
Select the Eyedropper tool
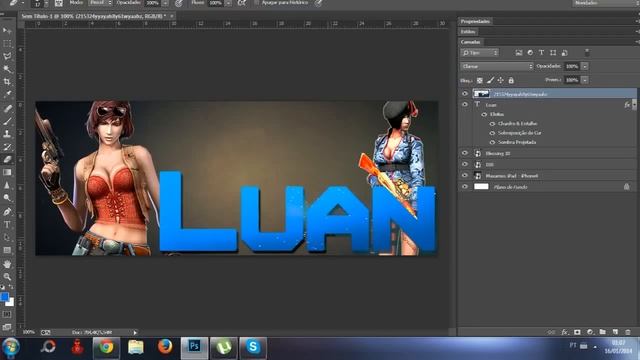tap(7, 94)
